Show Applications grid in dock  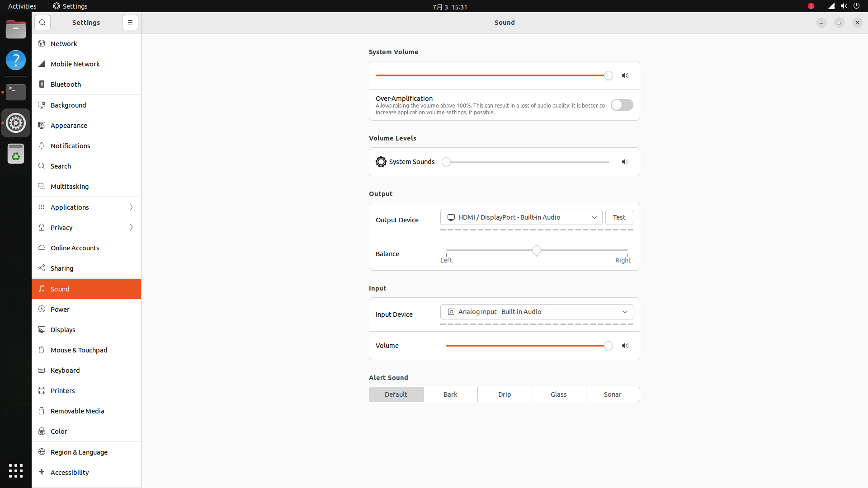16,470
